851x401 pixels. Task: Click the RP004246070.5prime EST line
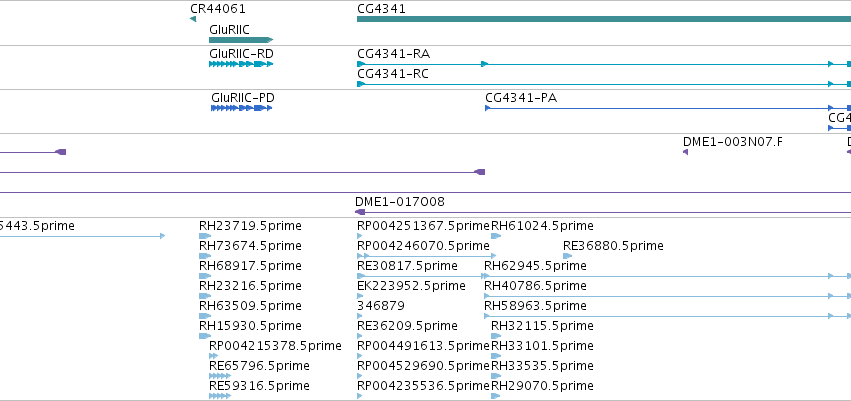(x=427, y=256)
